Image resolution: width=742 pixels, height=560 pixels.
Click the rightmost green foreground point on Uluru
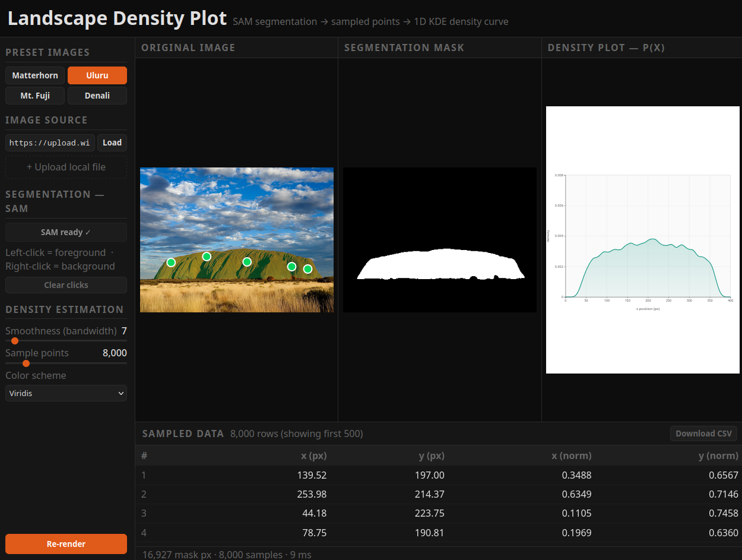(307, 269)
